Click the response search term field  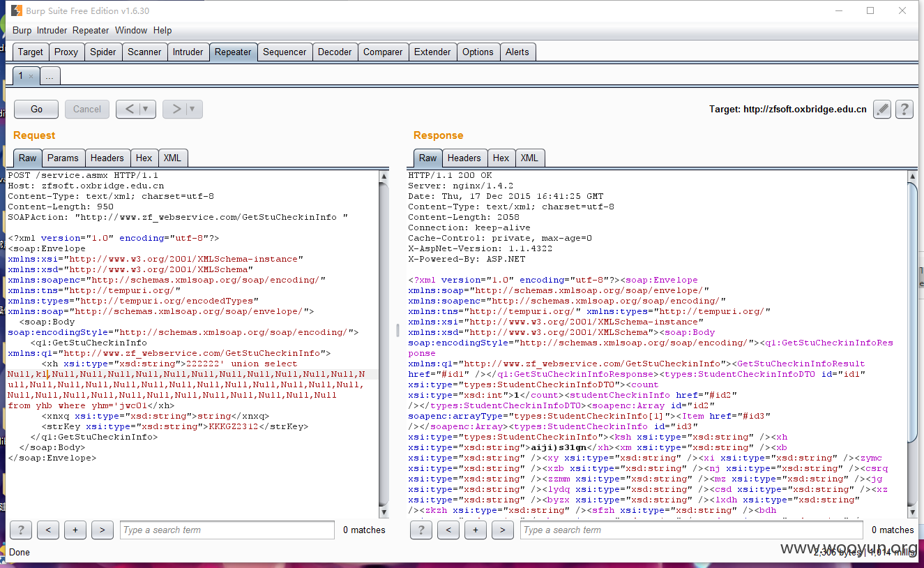coord(692,530)
